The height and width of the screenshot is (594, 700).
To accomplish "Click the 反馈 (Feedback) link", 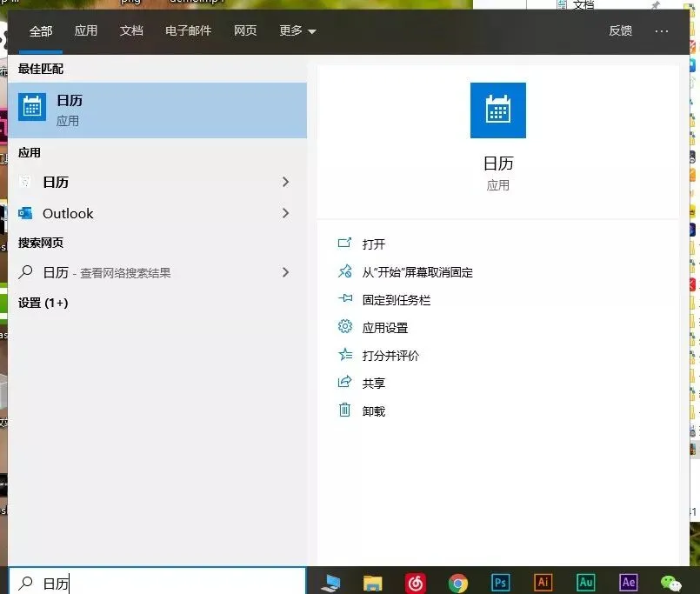I will click(x=620, y=31).
